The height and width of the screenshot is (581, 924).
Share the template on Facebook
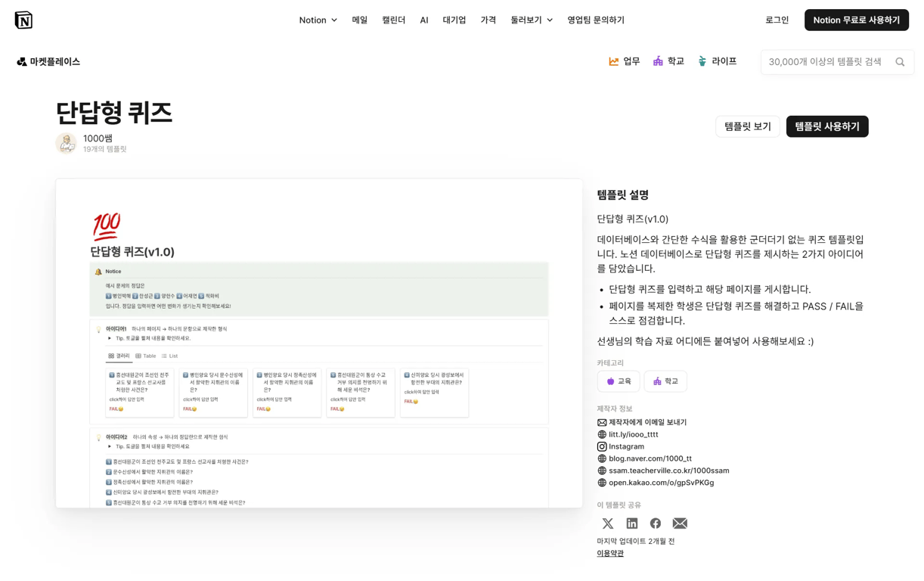[x=656, y=524]
